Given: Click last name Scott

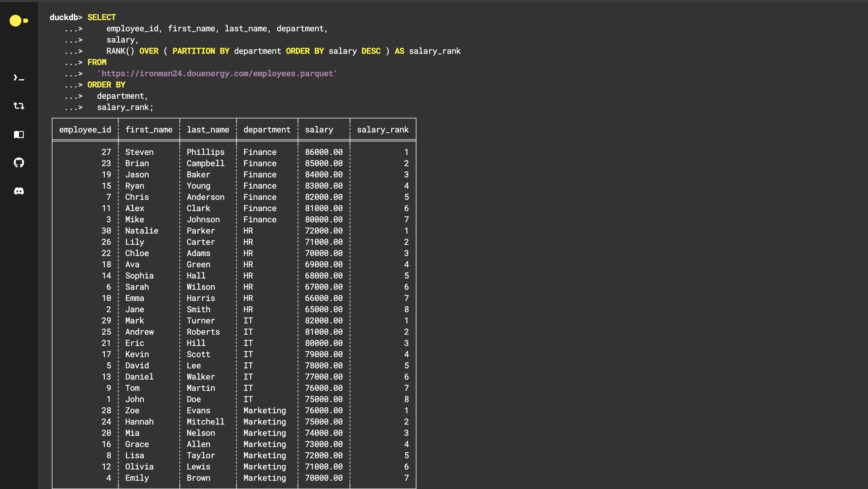Looking at the screenshot, I should click(x=199, y=354).
